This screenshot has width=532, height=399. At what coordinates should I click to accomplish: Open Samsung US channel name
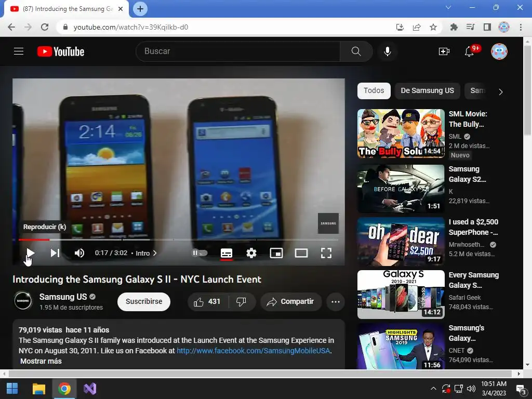63,297
